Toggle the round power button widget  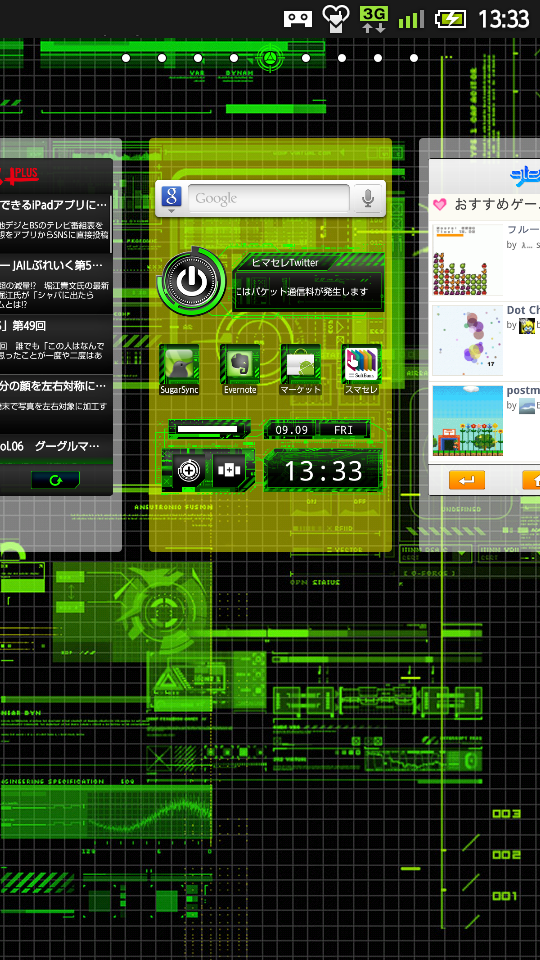(192, 281)
